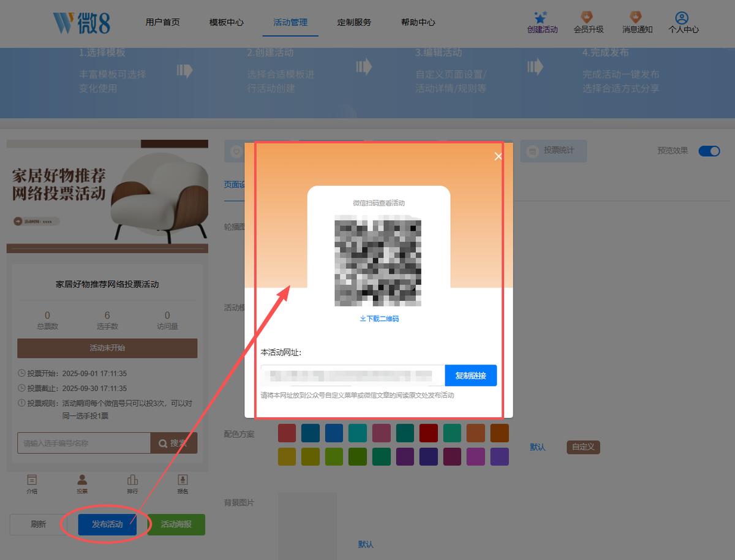Click the 家居好物推荐网络投票活动 title below the banner
This screenshot has width=735, height=560.
107,284
